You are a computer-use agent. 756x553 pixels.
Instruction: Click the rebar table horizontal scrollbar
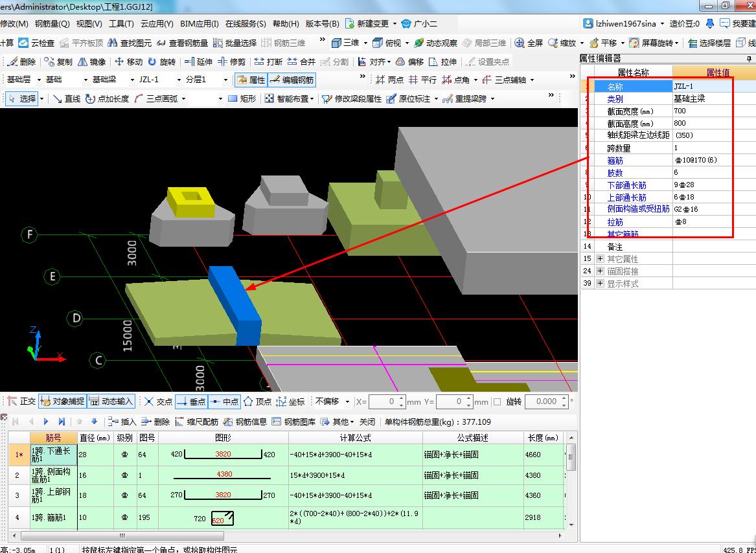[122, 536]
